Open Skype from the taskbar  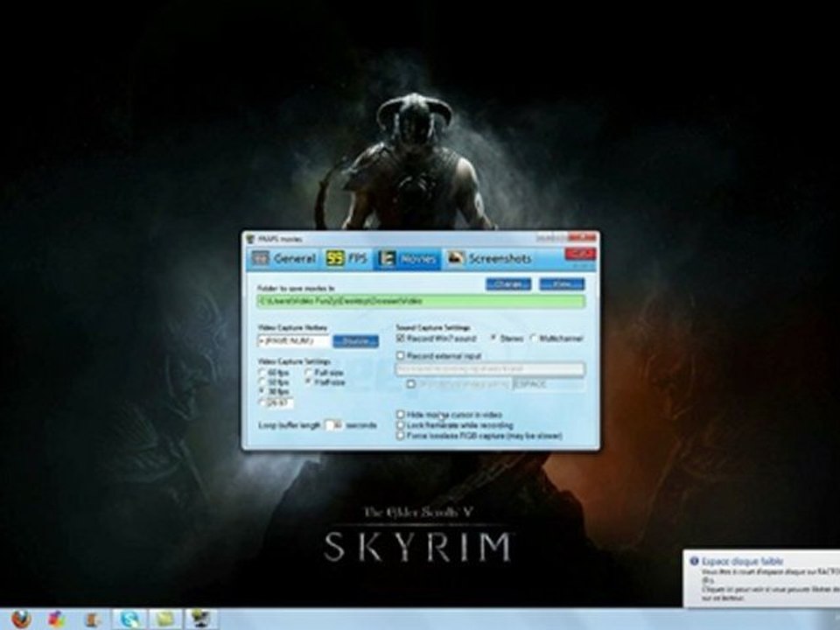pos(129,619)
